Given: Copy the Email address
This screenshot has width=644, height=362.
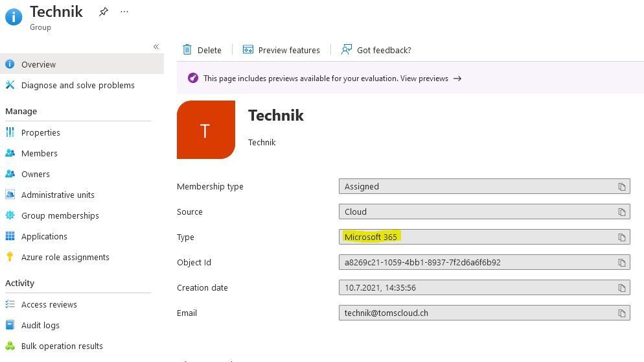Looking at the screenshot, I should 622,313.
